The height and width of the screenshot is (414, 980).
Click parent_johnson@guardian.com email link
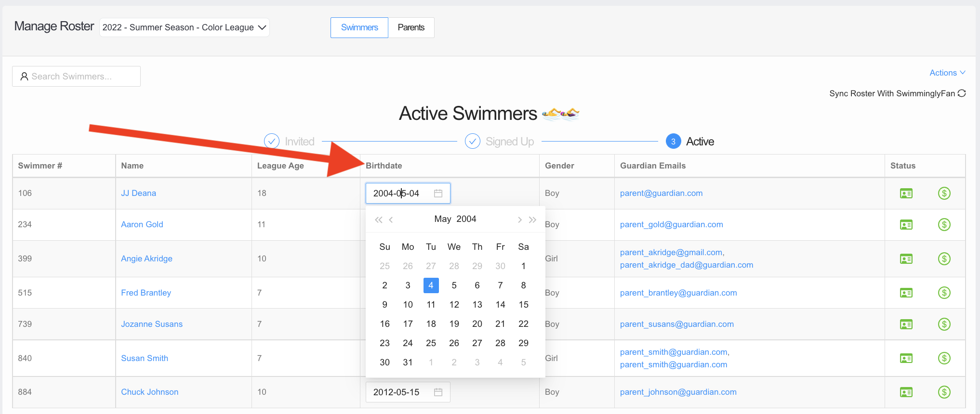pos(678,392)
